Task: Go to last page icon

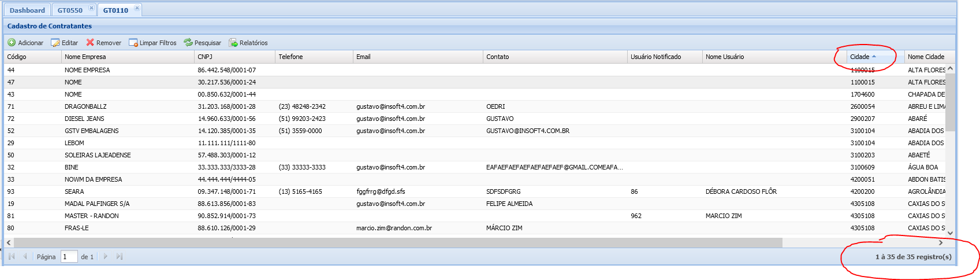Action: (x=120, y=256)
